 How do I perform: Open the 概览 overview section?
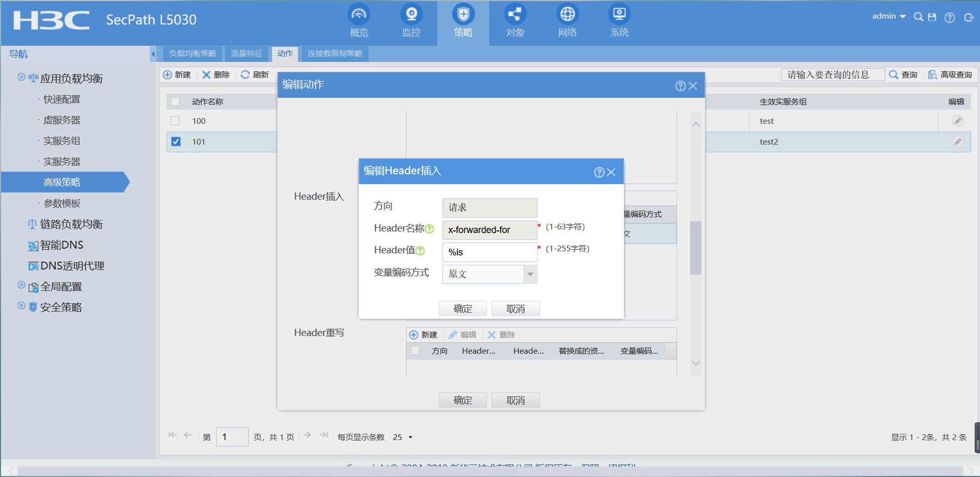[x=359, y=21]
